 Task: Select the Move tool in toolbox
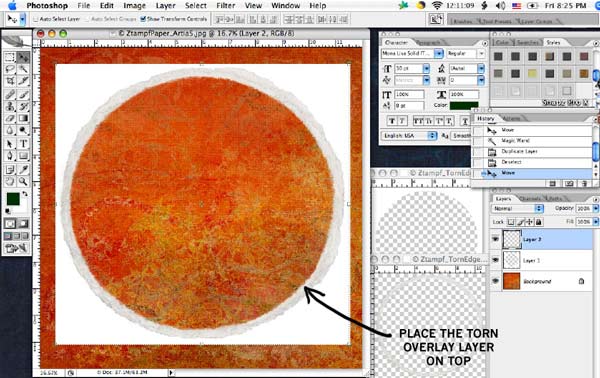coord(23,57)
